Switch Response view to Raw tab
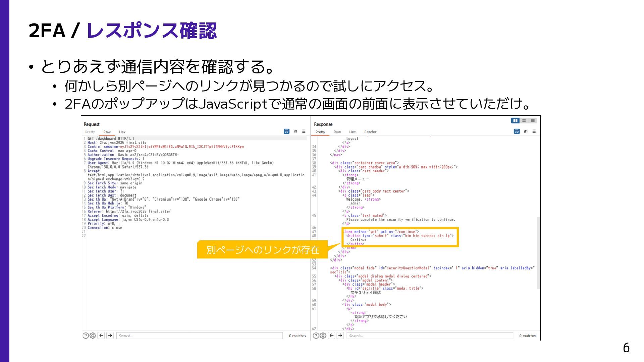This screenshot has width=644, height=362. click(337, 132)
